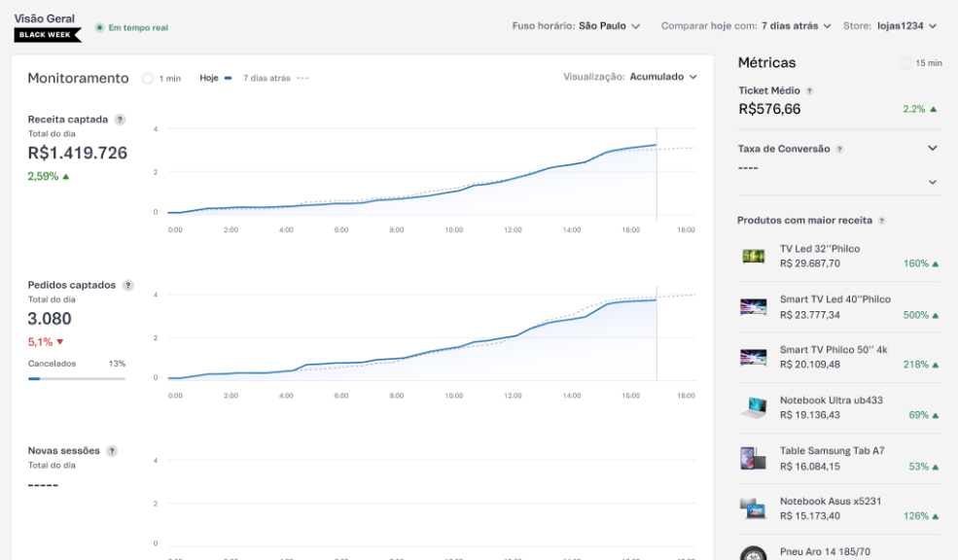The width and height of the screenshot is (958, 560).
Task: Click help icon beside Receita captada
Action: point(120,120)
